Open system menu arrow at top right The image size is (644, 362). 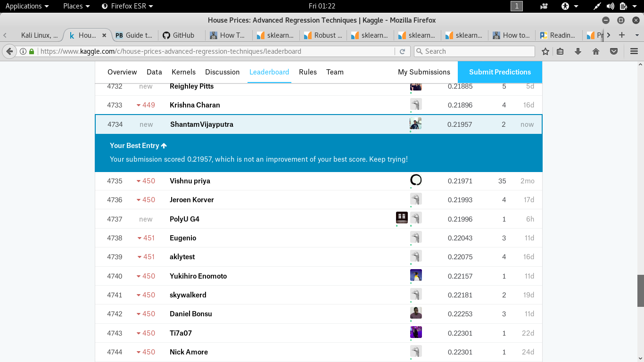[636, 6]
